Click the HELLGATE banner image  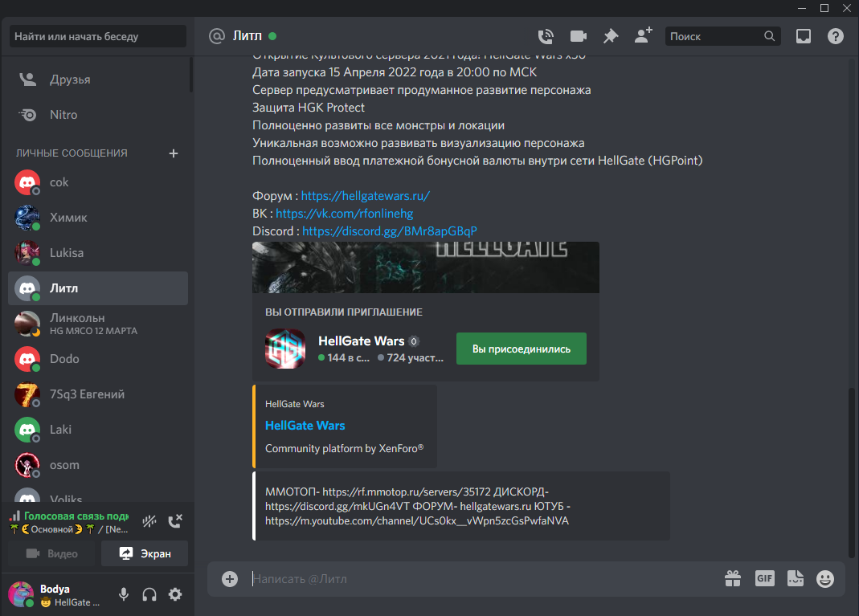point(426,267)
